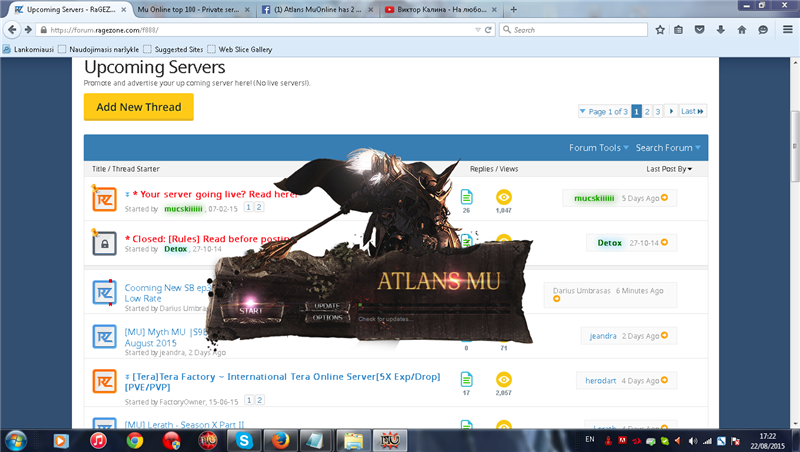Open the Firefox Hello chat bubble icon
The width and height of the screenshot is (800, 452).
(x=763, y=30)
